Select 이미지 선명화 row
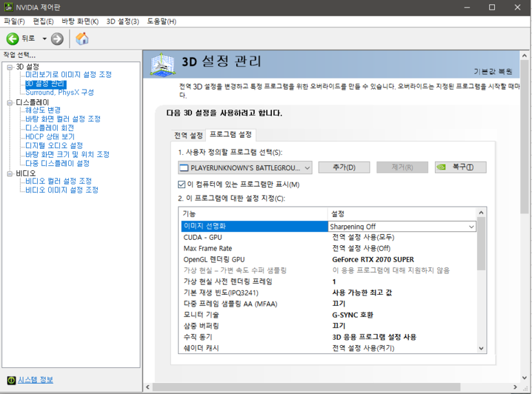 [x=255, y=226]
